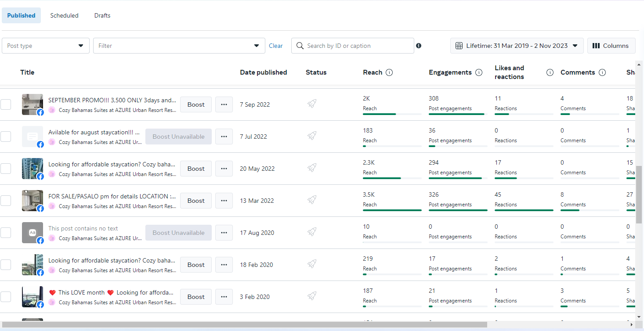Screen dimensions: 644x331
Task: Open the Post type dropdown
Action: pos(46,46)
